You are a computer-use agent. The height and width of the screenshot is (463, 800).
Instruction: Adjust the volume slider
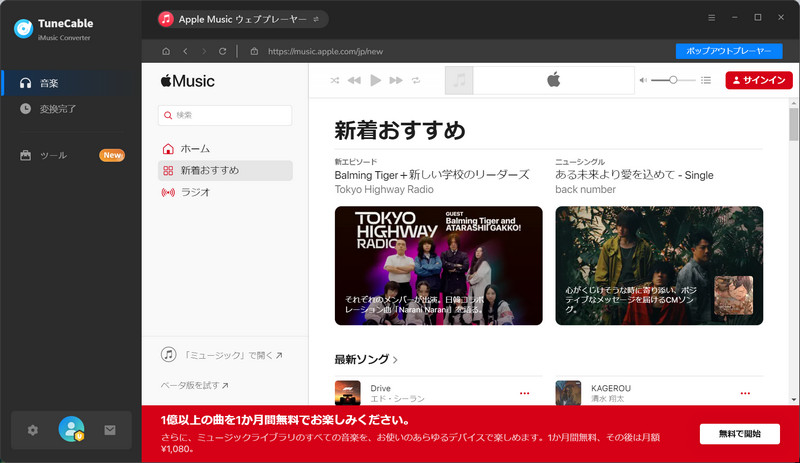pyautogui.click(x=673, y=80)
